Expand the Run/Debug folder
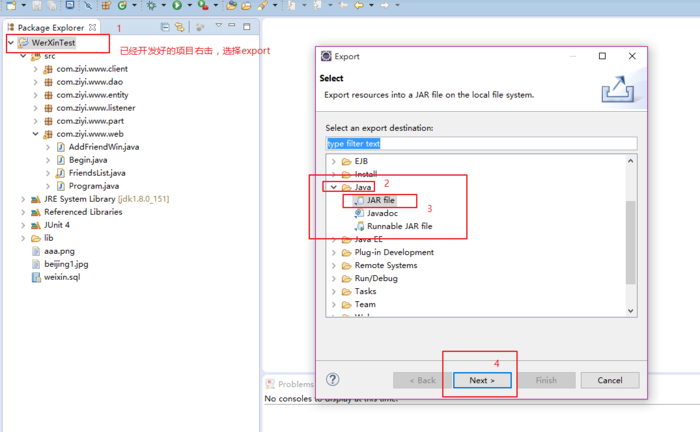This screenshot has width=700, height=432. tap(333, 278)
